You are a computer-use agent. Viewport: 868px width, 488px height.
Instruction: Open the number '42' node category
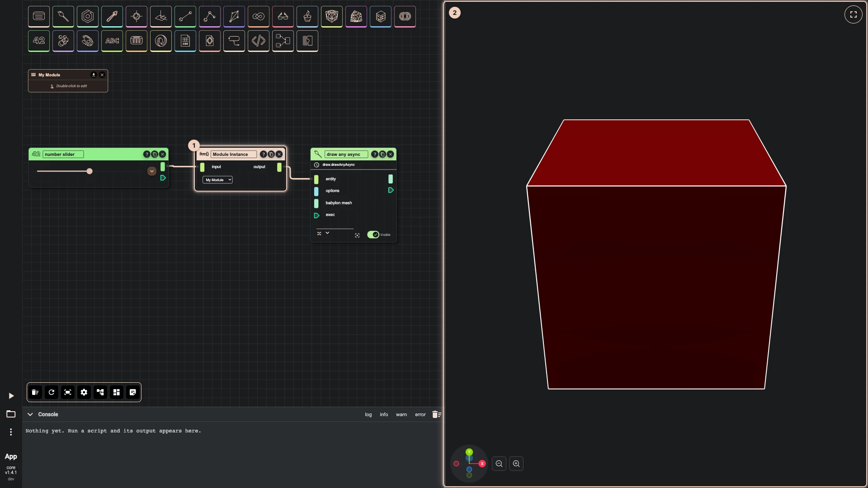[x=39, y=41]
